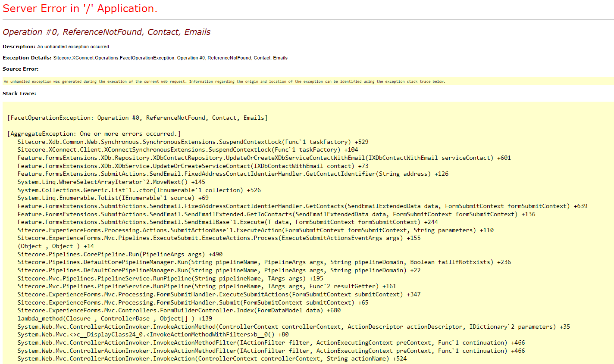Click the "Exception Details:" label

[x=27, y=58]
